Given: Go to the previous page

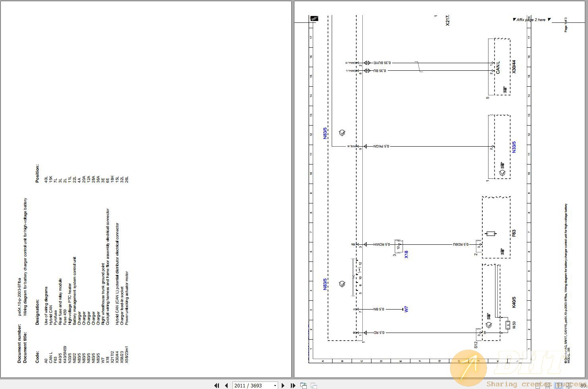Looking at the screenshot, I should [226, 385].
